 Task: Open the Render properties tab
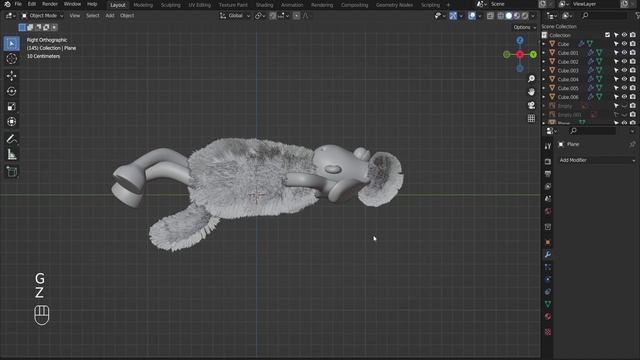click(x=548, y=162)
